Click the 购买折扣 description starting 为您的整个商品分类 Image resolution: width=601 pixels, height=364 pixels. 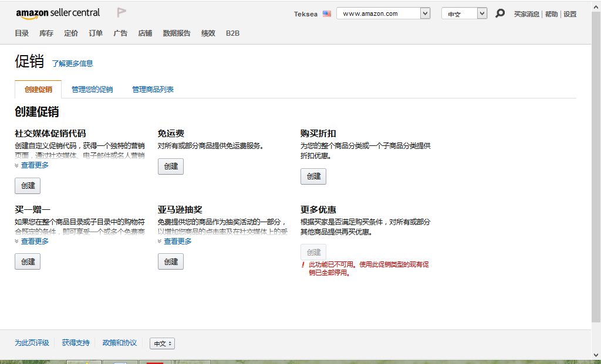point(365,151)
